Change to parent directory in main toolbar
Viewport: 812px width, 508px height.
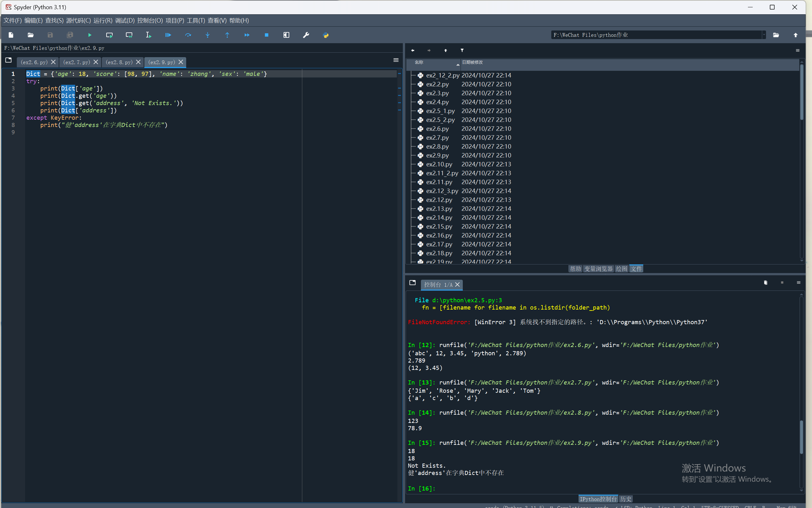[796, 35]
